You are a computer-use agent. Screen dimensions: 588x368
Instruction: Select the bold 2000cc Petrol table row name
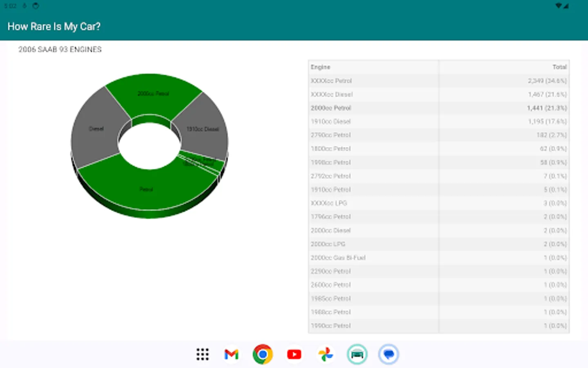pos(331,108)
